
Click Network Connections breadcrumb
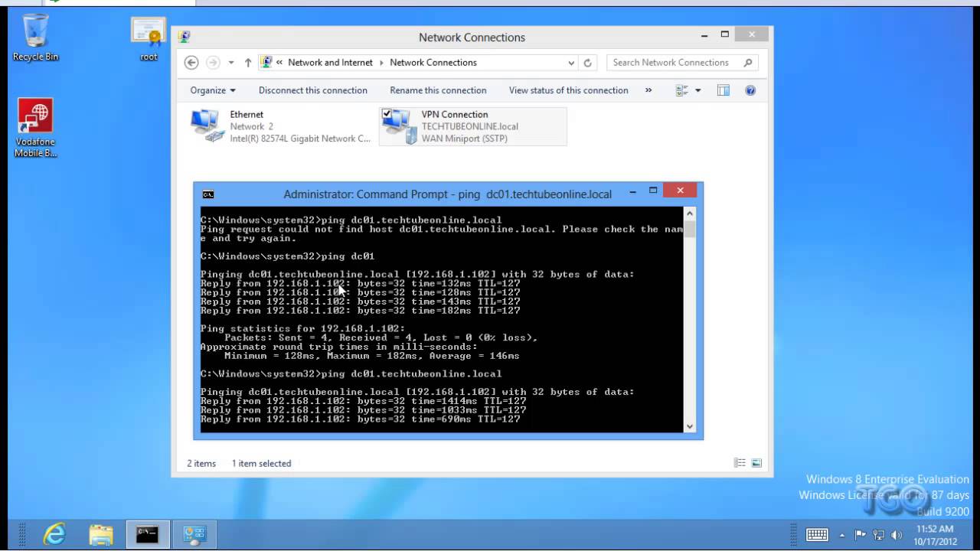pos(433,63)
